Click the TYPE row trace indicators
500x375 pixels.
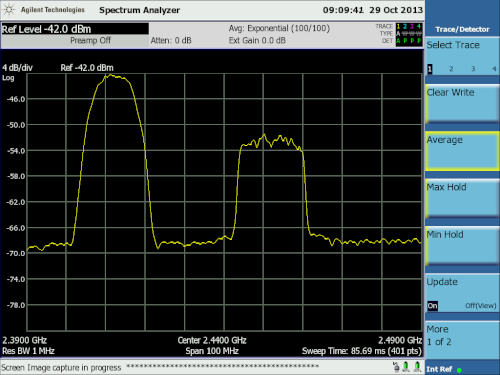(x=409, y=34)
